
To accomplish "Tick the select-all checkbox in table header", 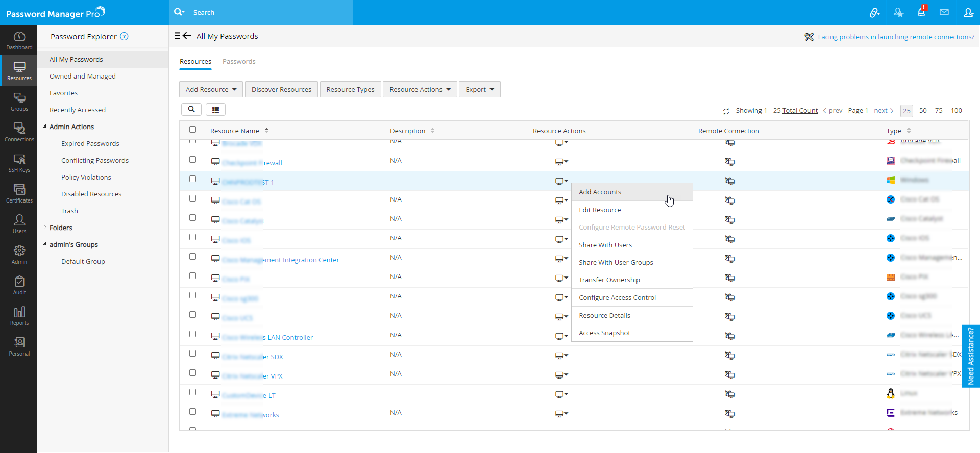I will point(192,130).
